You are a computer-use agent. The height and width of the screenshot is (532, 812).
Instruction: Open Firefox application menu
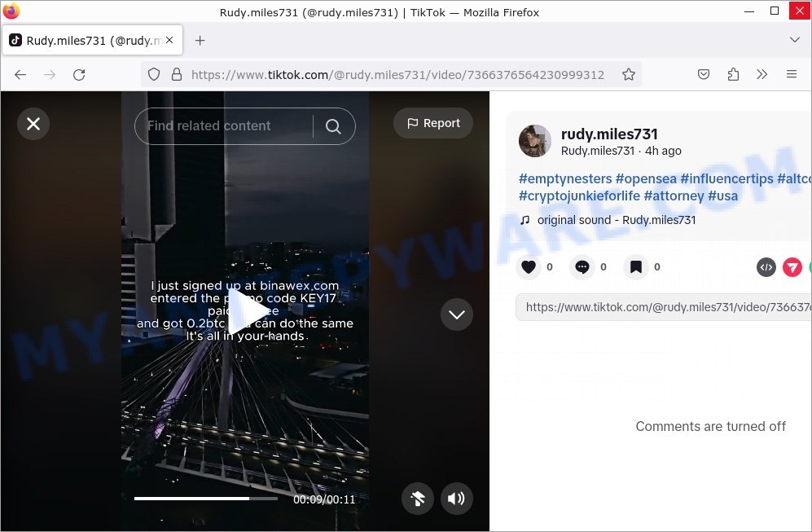tap(792, 75)
